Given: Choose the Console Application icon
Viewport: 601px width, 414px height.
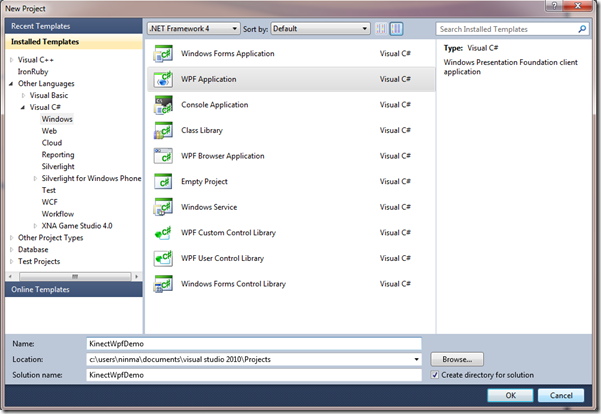Looking at the screenshot, I should point(161,105).
